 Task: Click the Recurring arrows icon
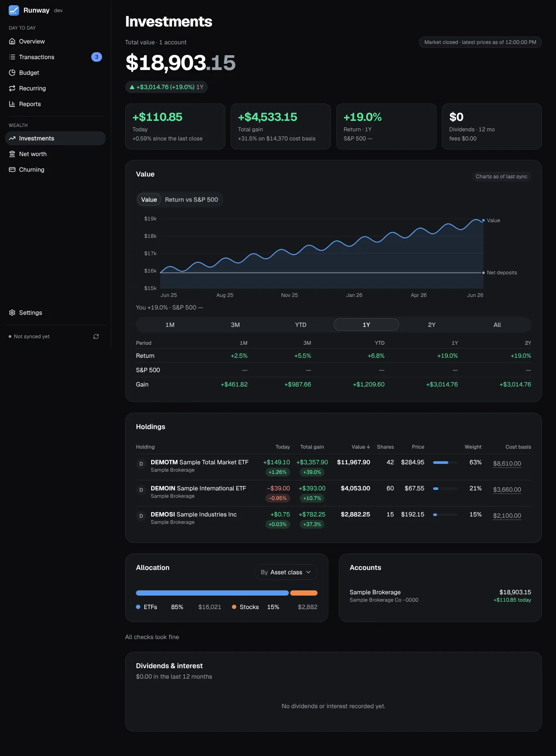click(x=12, y=88)
